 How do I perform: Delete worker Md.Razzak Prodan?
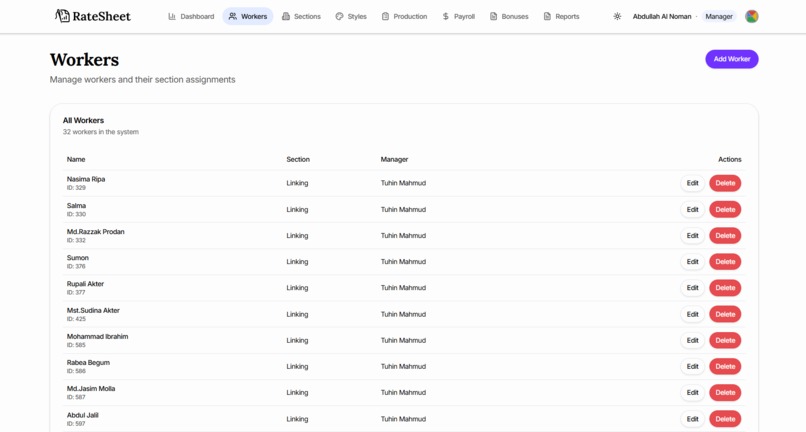pyautogui.click(x=725, y=236)
